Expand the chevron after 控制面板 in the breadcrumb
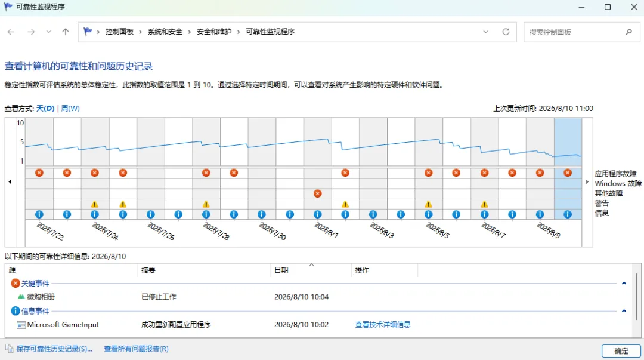 (141, 32)
